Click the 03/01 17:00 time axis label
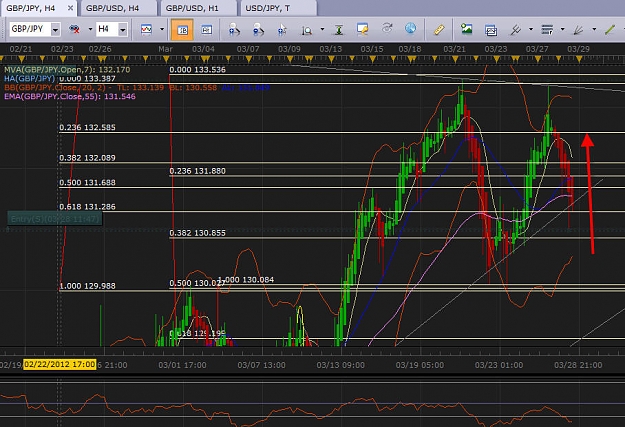The image size is (625, 427). 182,365
